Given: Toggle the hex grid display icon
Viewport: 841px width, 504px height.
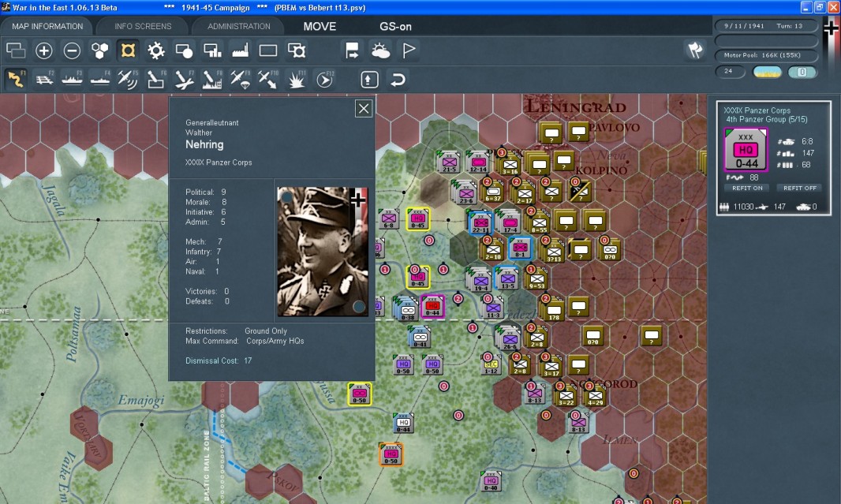Looking at the screenshot, I should coord(99,51).
